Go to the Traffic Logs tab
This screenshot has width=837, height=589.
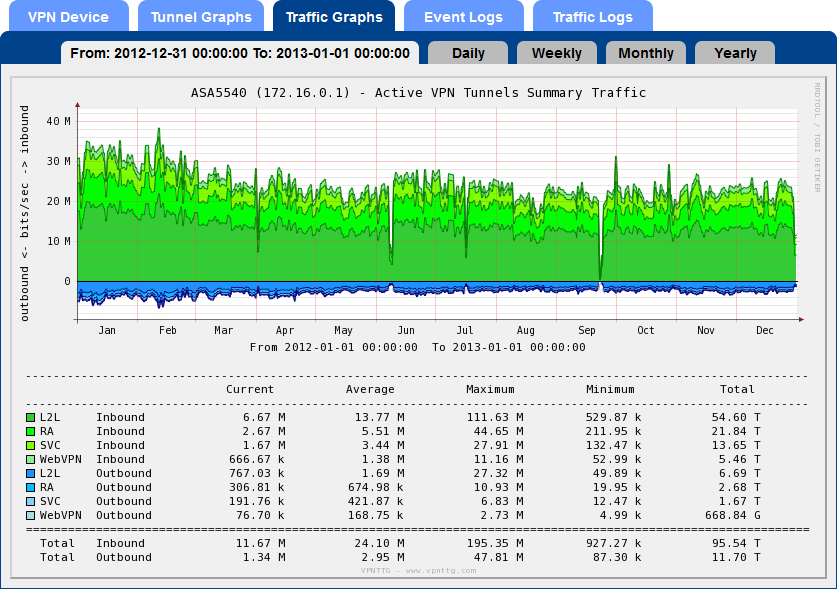pos(593,17)
